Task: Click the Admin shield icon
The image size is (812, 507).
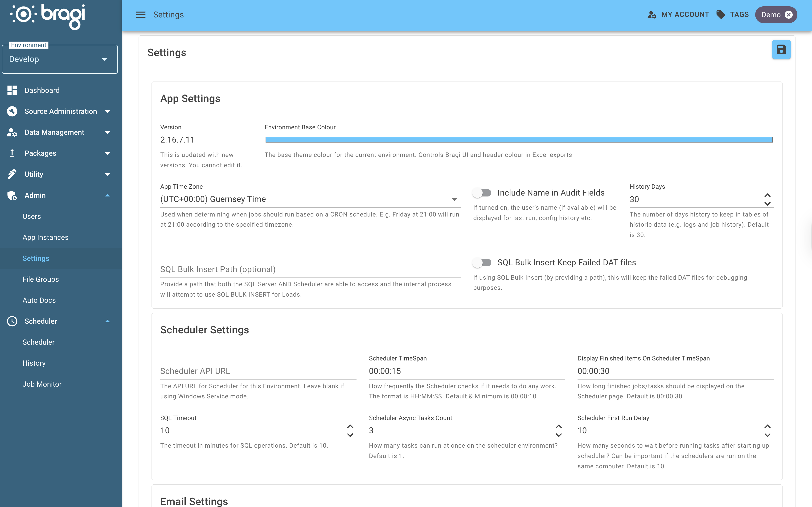Action: point(12,196)
